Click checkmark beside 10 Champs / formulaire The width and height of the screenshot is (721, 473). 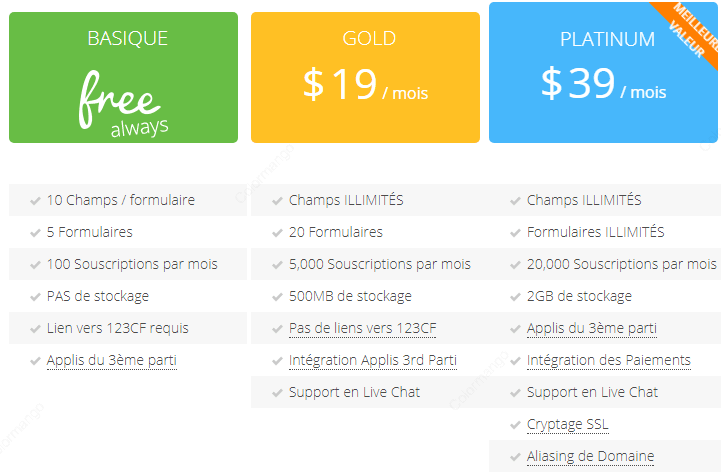(x=35, y=201)
